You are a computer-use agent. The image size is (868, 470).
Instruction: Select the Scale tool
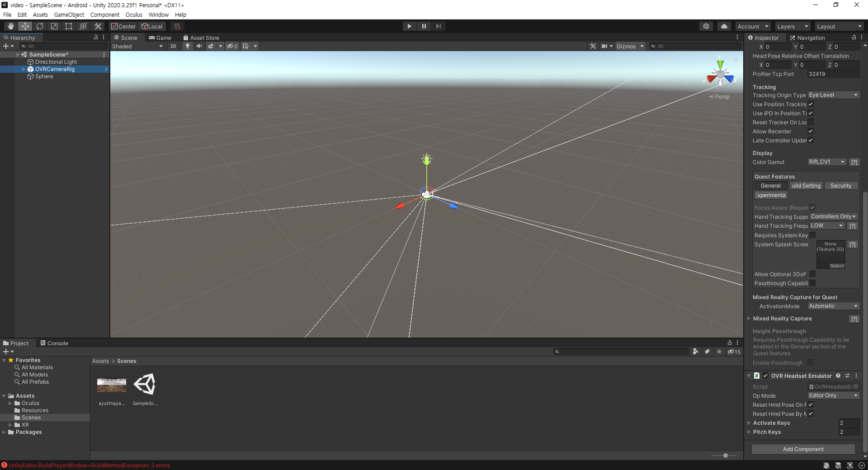(x=54, y=26)
